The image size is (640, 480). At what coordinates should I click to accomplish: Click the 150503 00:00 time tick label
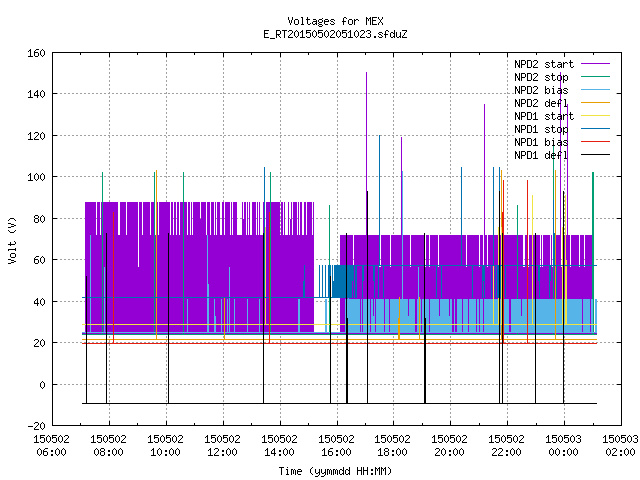coord(563,446)
